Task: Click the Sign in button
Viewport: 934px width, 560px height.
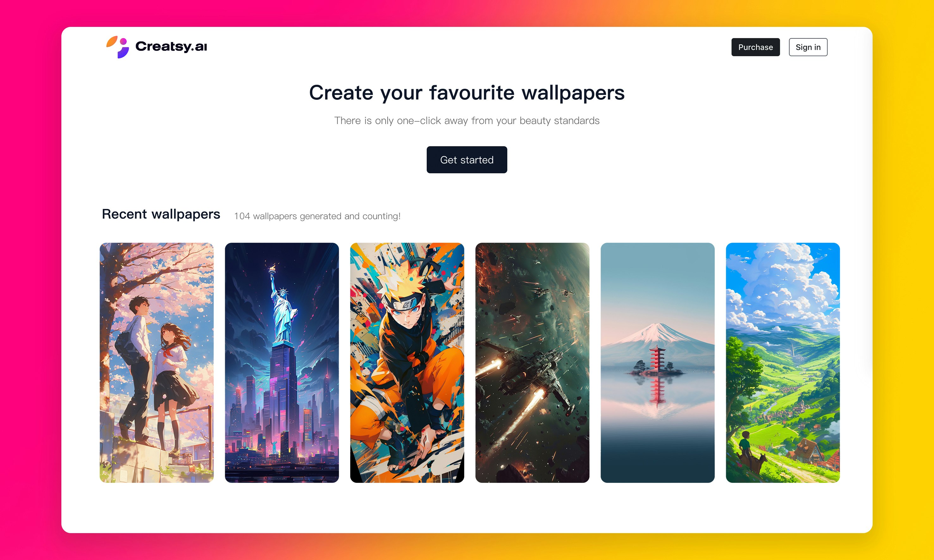Action: [808, 47]
